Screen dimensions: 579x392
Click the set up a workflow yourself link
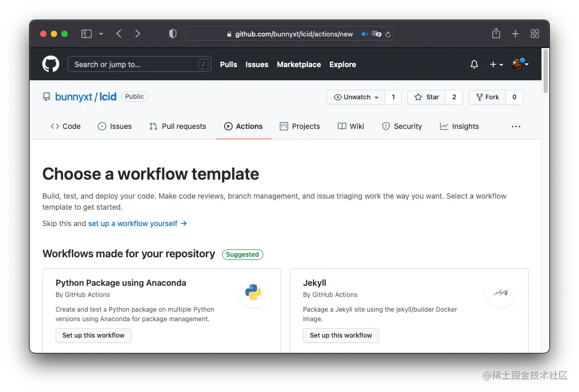coord(132,223)
